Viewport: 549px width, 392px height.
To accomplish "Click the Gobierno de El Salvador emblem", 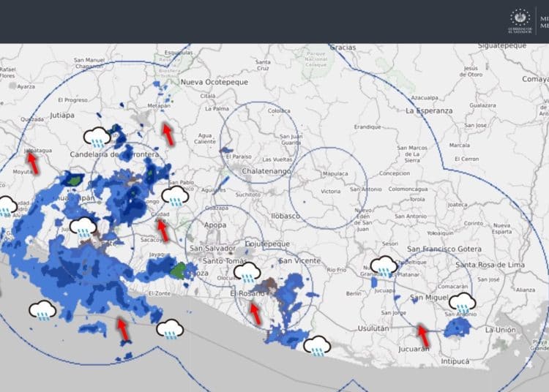I will (x=520, y=21).
